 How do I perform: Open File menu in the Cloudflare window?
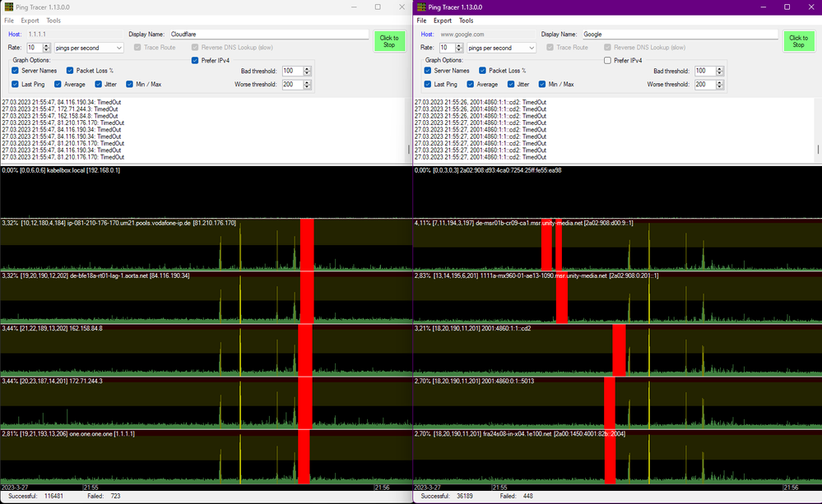coord(9,21)
